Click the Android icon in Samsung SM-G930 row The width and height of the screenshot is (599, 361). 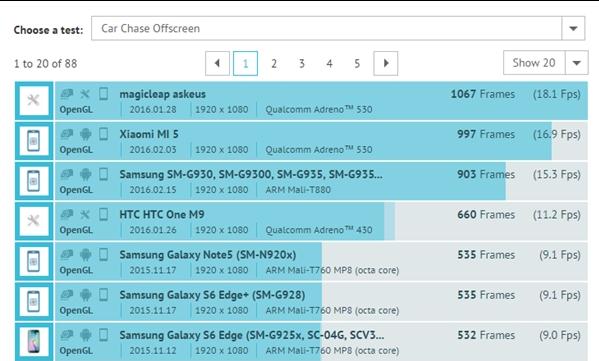[86, 174]
